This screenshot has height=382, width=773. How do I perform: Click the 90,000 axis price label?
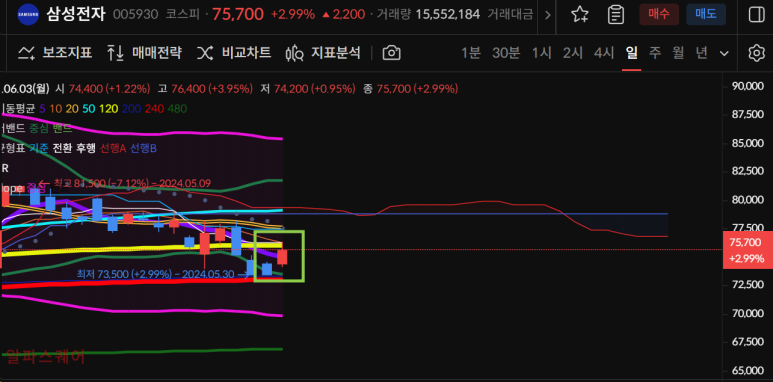(x=748, y=87)
